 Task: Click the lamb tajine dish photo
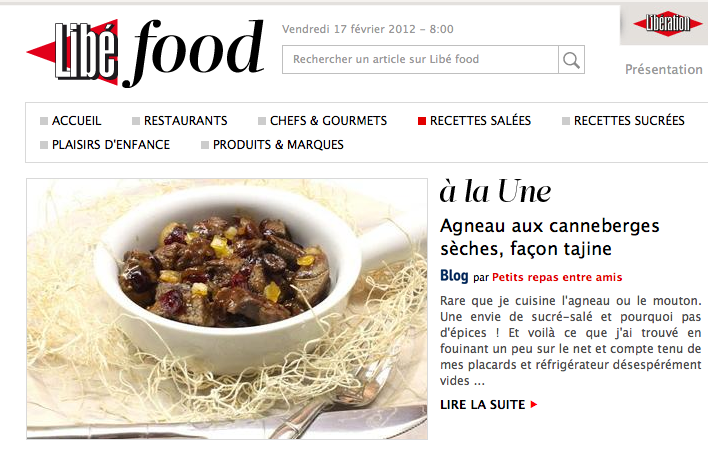point(227,309)
